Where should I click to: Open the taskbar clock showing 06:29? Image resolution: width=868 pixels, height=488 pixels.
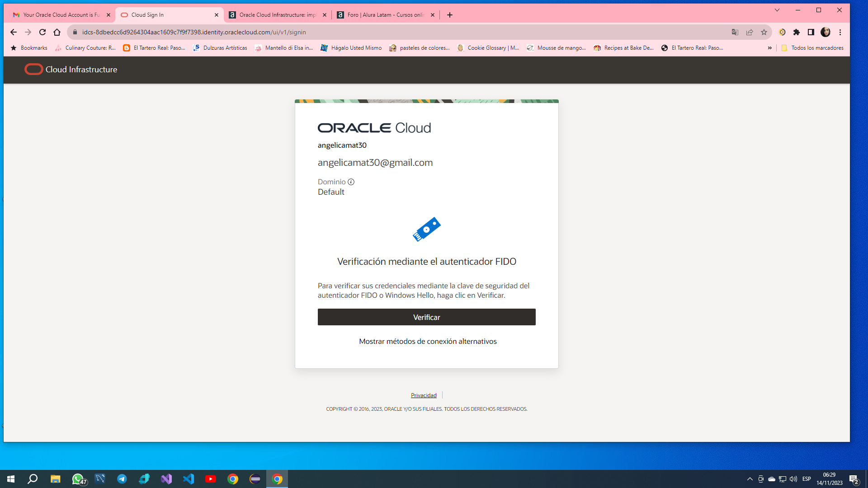830,479
